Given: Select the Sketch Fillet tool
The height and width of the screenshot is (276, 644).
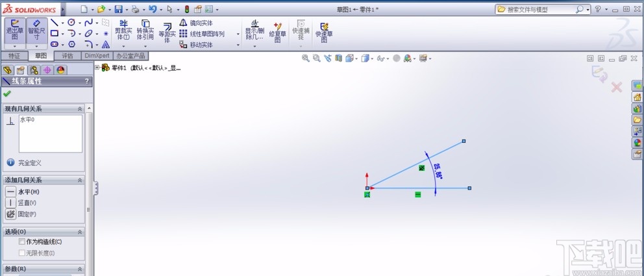Looking at the screenshot, I should pos(89,44).
